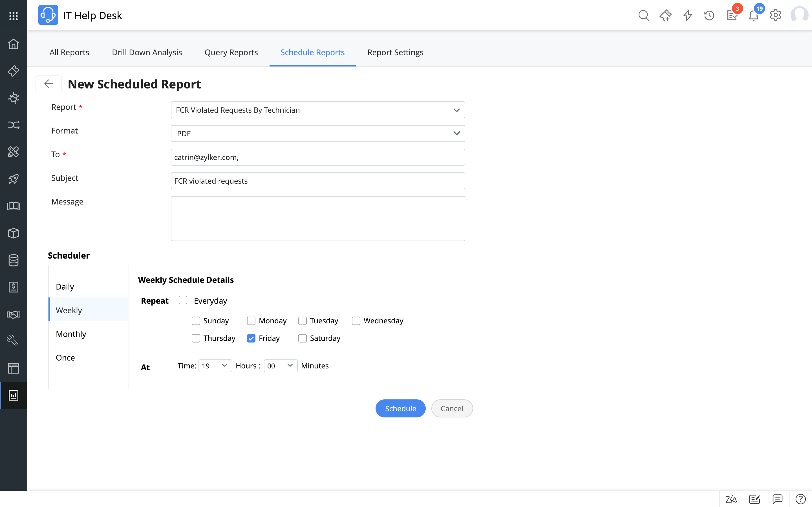Open the settings gear icon
The image size is (812, 507).
[775, 15]
